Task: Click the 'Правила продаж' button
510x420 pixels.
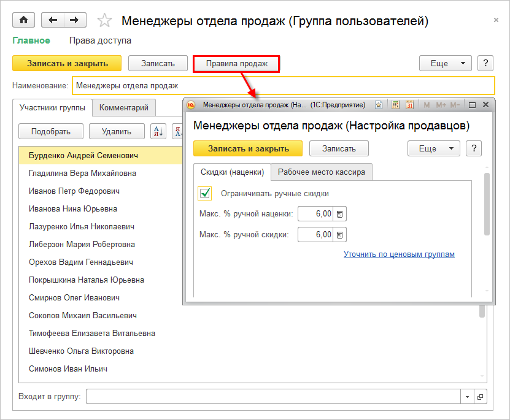Action: pyautogui.click(x=236, y=63)
